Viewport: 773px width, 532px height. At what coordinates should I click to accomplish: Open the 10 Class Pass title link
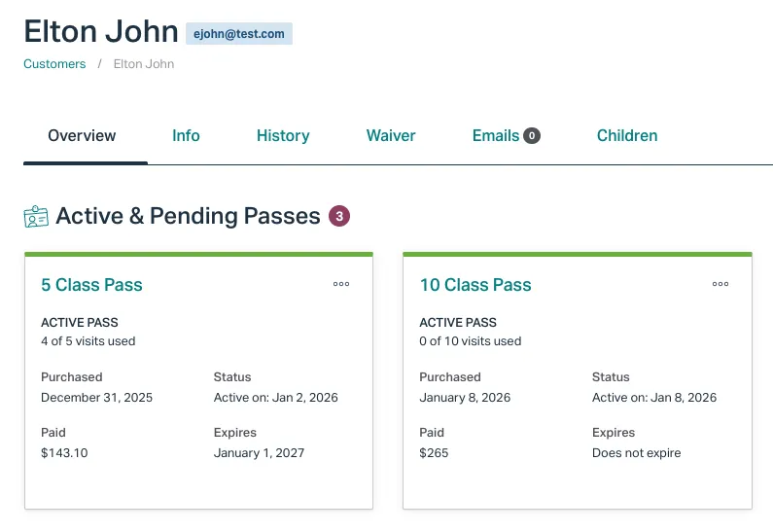475,285
